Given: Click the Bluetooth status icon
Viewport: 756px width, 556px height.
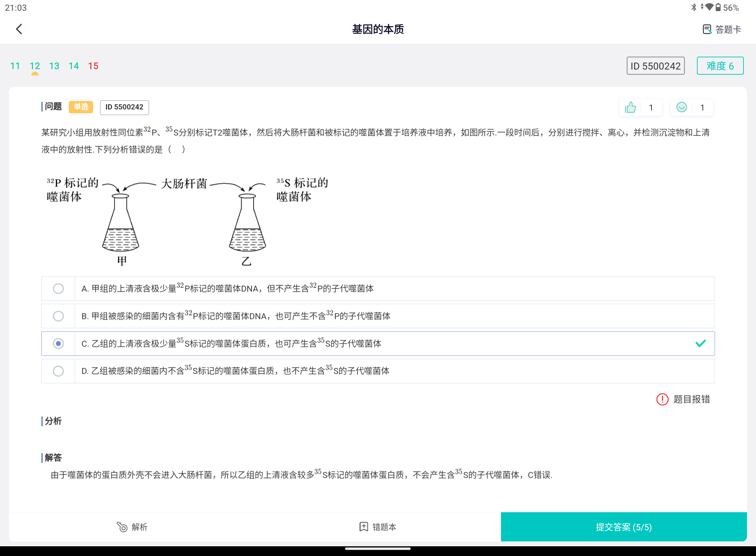Looking at the screenshot, I should tap(693, 7).
